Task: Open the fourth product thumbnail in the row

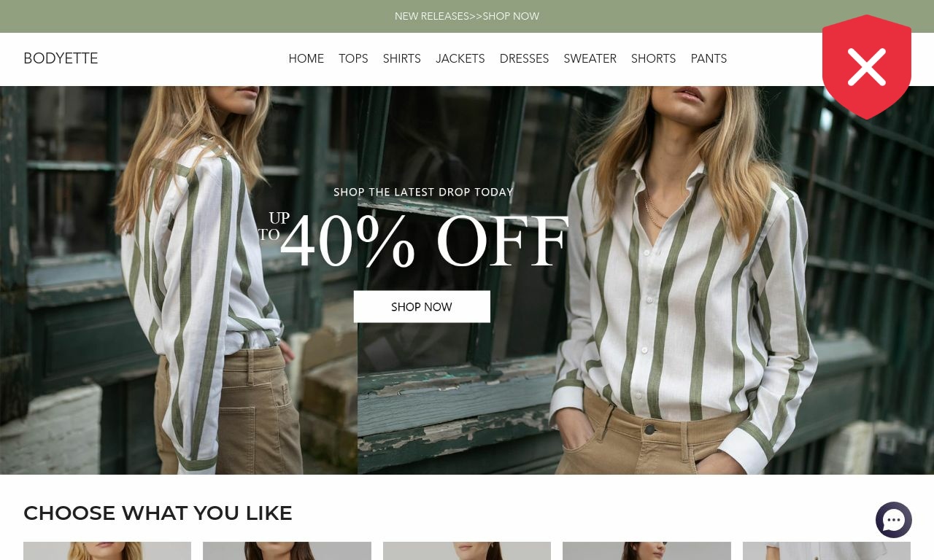Action: click(647, 551)
